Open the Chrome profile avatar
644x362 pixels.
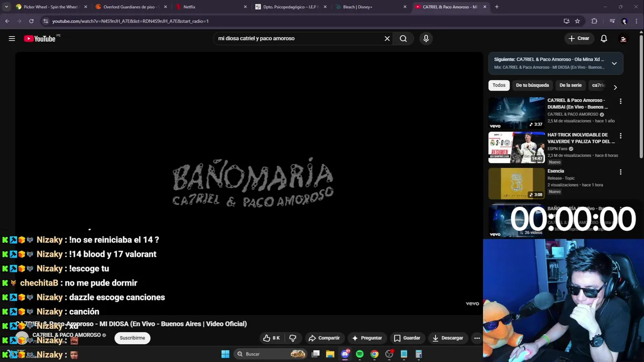click(624, 21)
